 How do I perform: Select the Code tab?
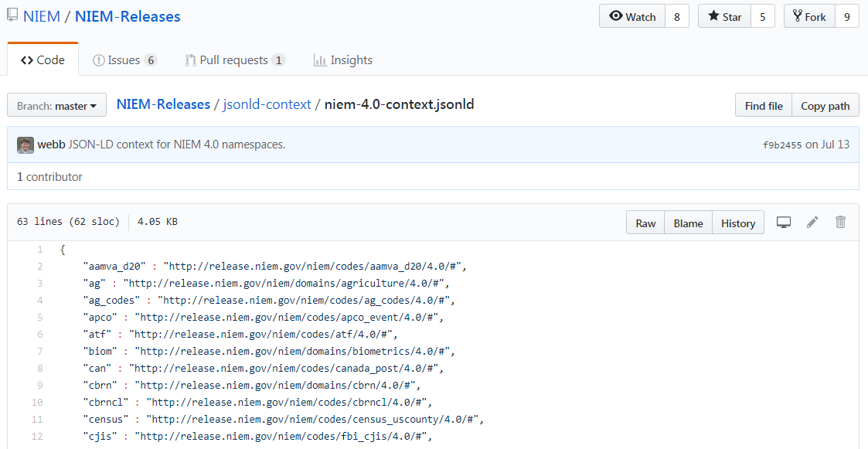tap(43, 60)
